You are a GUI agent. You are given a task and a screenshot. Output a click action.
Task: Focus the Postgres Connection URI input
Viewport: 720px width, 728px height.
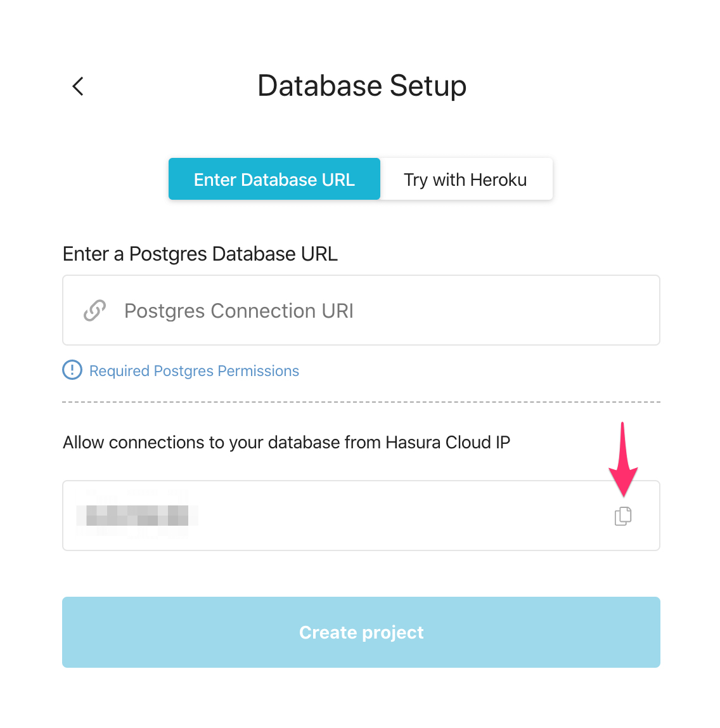(x=361, y=311)
